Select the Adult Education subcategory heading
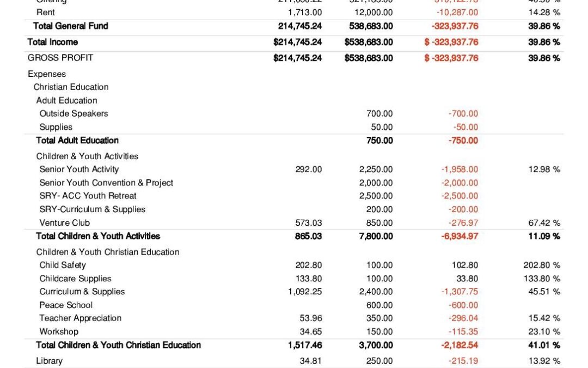 66,100
